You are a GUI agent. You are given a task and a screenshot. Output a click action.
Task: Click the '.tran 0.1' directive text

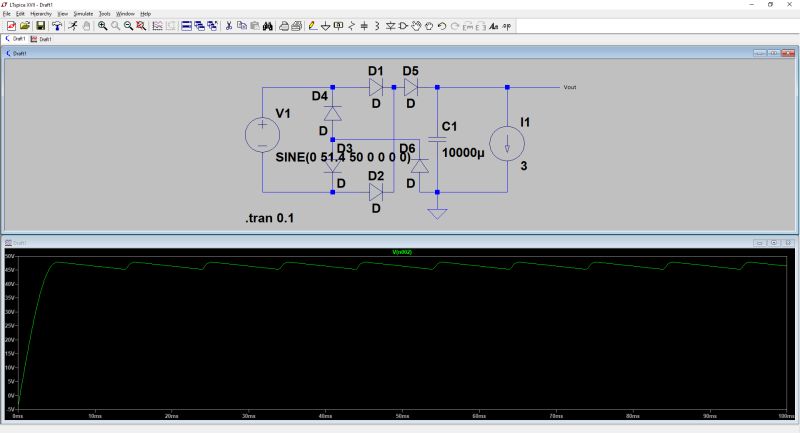pos(269,218)
